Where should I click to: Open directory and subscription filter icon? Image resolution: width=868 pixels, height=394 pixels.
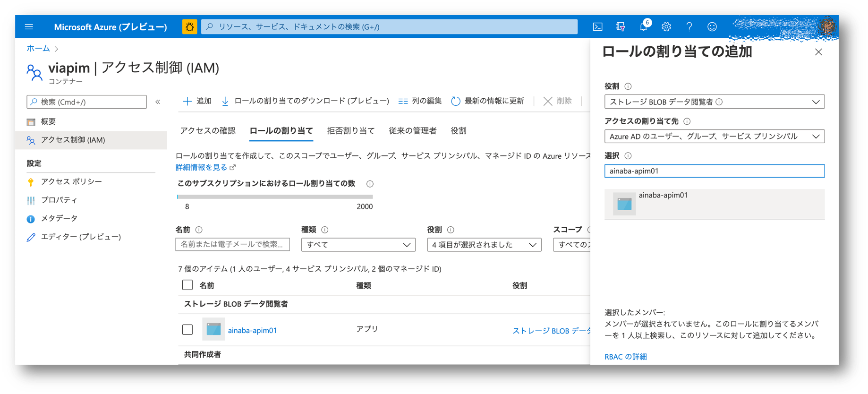tap(621, 27)
